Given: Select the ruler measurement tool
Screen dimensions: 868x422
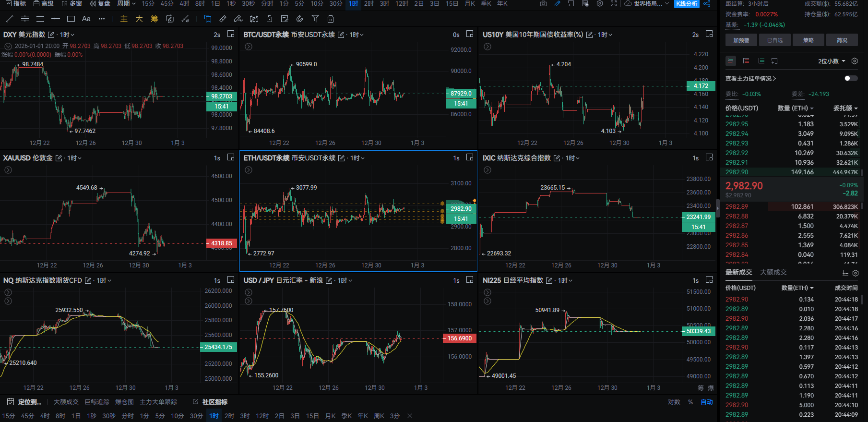Looking at the screenshot, I should [x=223, y=19].
